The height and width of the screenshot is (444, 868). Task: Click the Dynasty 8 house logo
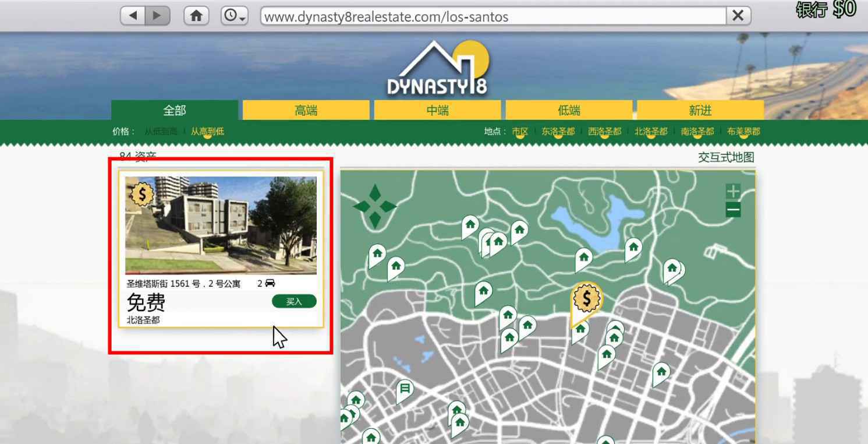click(438, 68)
